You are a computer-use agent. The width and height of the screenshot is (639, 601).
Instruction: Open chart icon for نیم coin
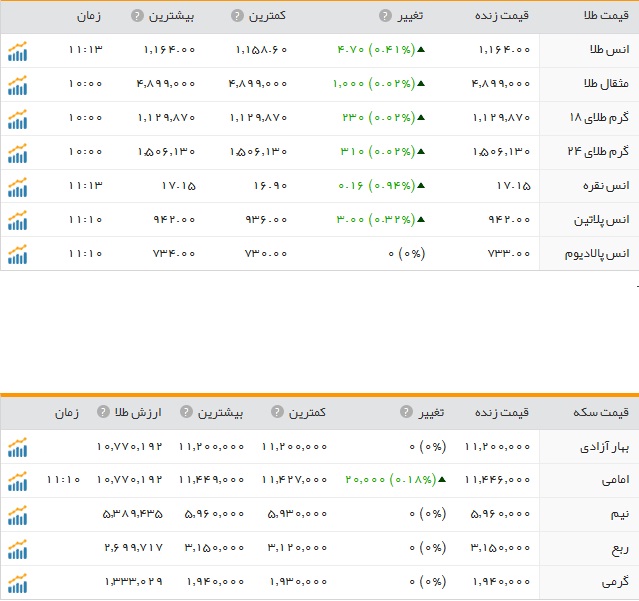(18, 515)
